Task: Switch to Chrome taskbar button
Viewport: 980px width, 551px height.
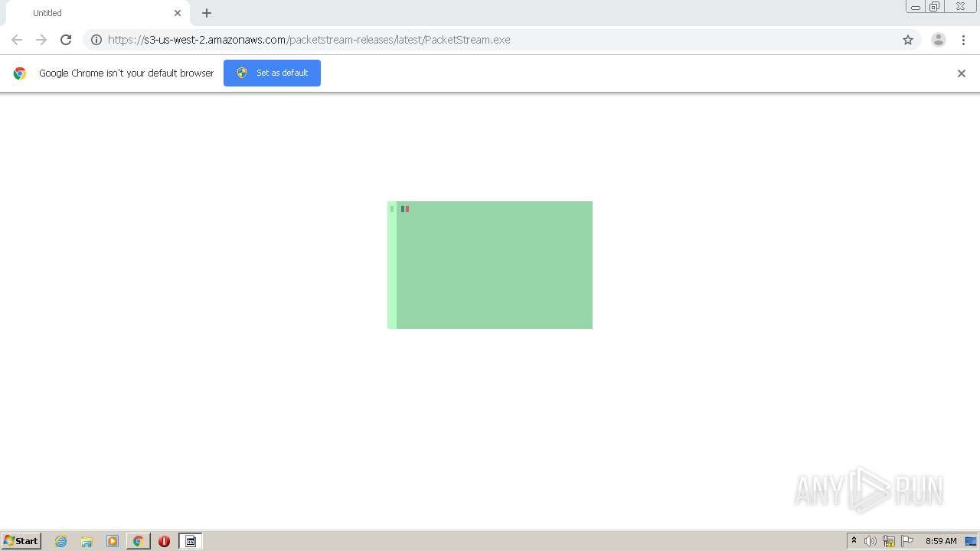Action: (x=138, y=541)
